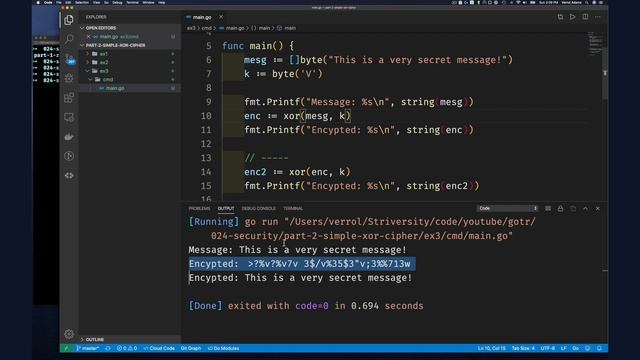Expand the ex1 folder

click(130, 53)
